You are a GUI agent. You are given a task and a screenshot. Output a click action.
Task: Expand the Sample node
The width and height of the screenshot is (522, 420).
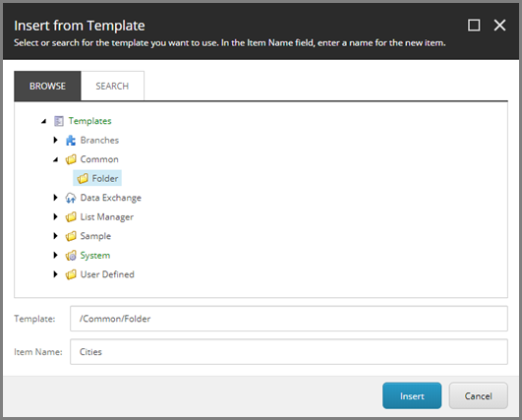[56, 236]
